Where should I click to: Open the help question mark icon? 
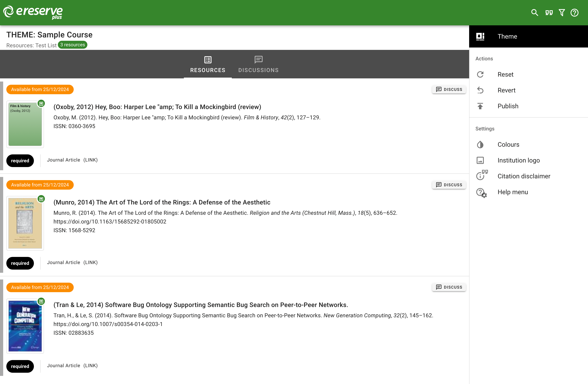click(x=574, y=13)
